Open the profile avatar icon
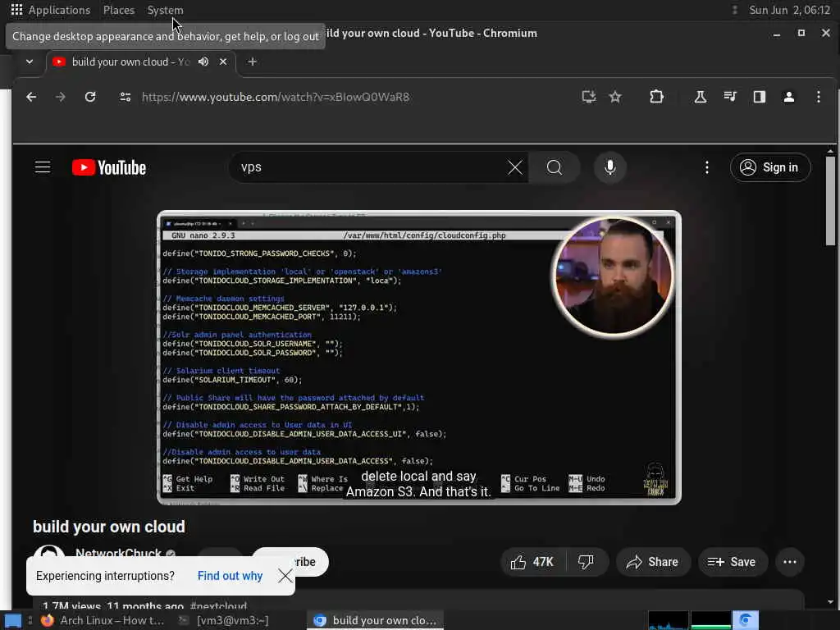This screenshot has width=840, height=630. [x=788, y=97]
